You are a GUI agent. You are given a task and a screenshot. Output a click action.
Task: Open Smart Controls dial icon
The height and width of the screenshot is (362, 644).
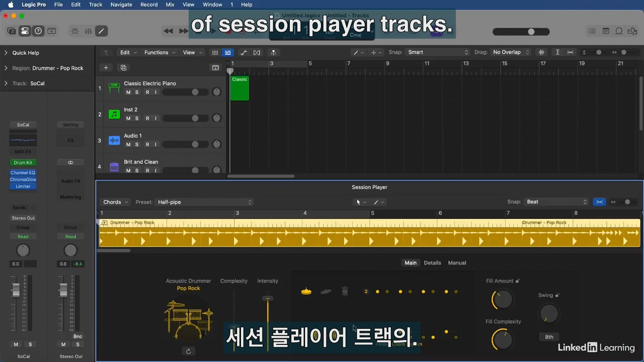point(75,31)
